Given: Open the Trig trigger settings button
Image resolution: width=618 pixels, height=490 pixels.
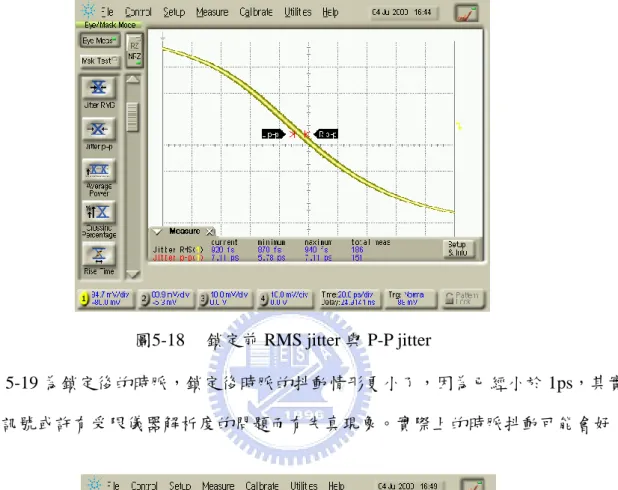Looking at the screenshot, I should pos(410,299).
